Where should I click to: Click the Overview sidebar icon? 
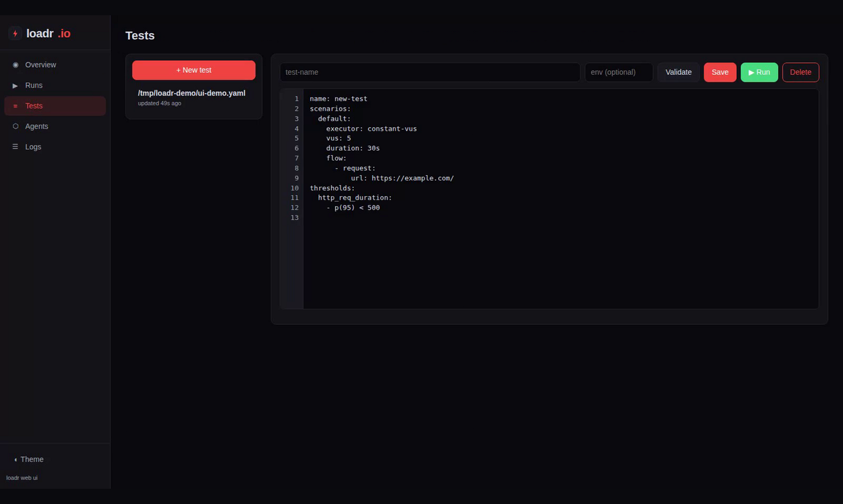[x=16, y=65]
